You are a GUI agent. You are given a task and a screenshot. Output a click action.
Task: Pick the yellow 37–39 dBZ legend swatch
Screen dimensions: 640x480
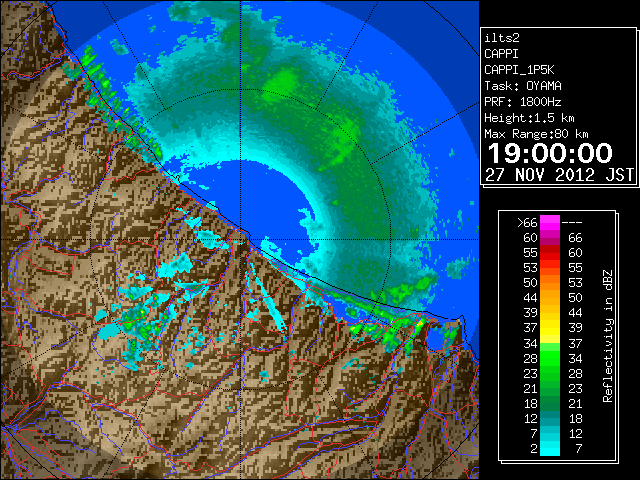tap(550, 328)
